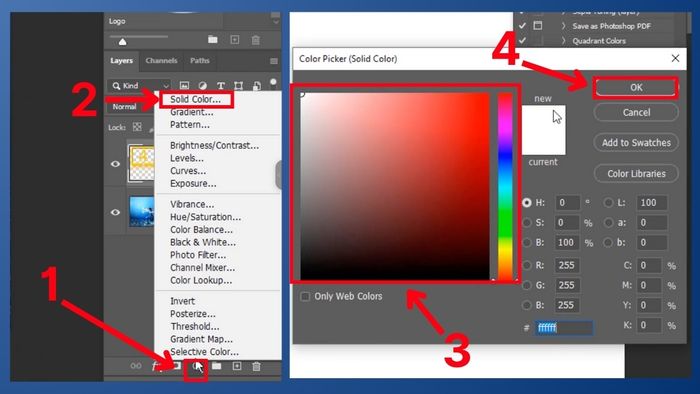Open Color Libraries from the Color Picker

pyautogui.click(x=636, y=174)
